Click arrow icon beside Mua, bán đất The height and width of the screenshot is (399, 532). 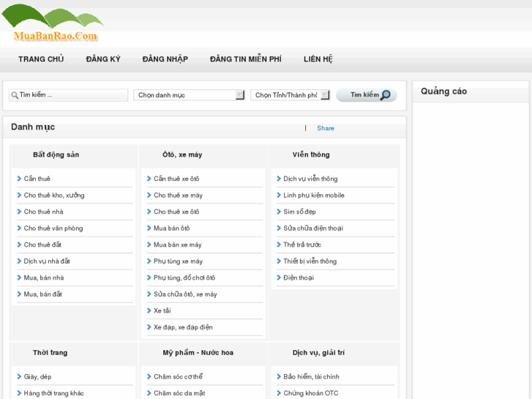coord(18,294)
